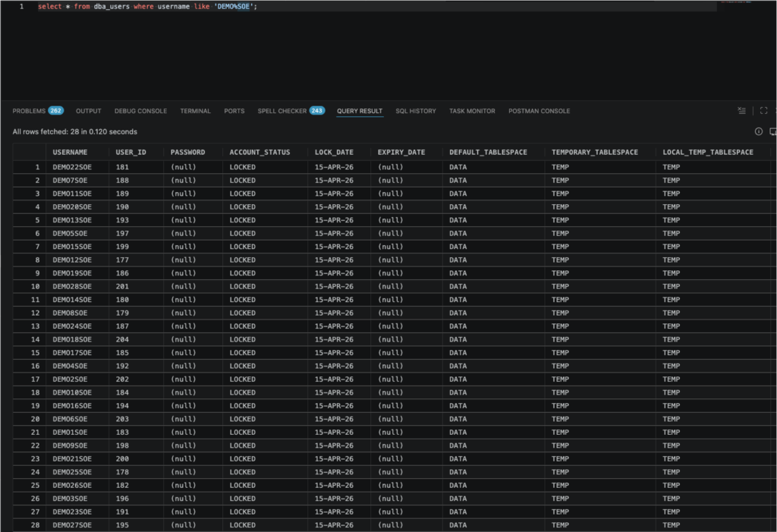Click expiry date (null) in DEMO1SOE row
The width and height of the screenshot is (777, 532).
[407, 433]
